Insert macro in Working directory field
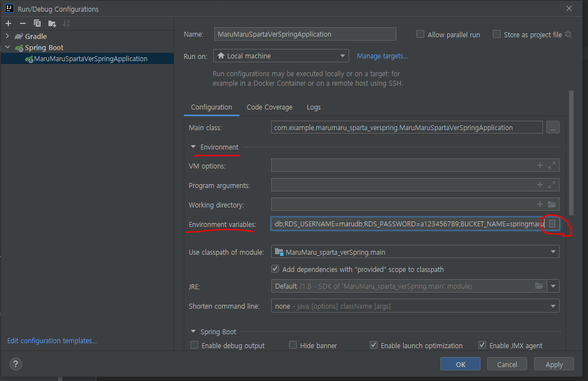 coord(540,204)
